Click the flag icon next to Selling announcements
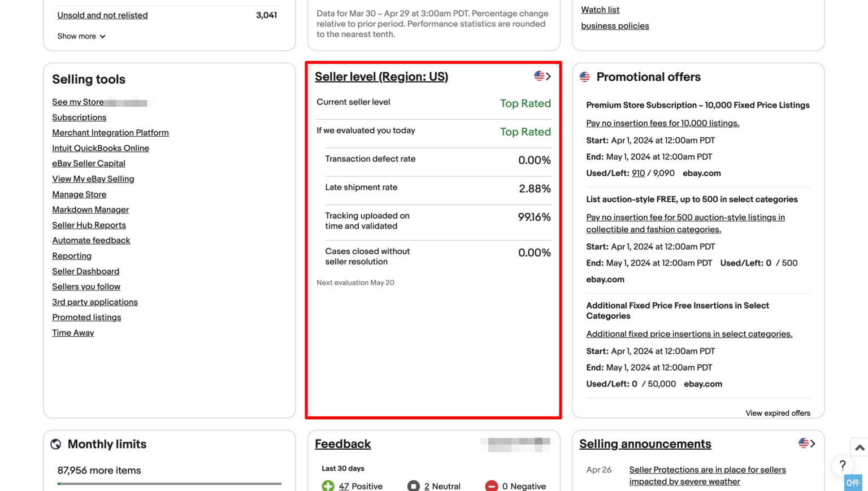The height and width of the screenshot is (491, 868). tap(802, 443)
